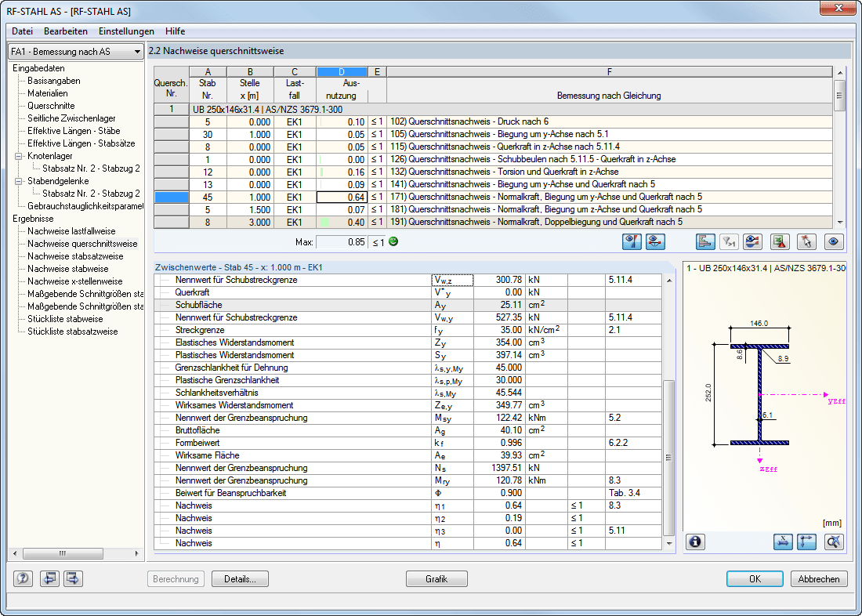Viewport: 862px width, 616px height.
Task: Click the reset zoom magnifier icon
Action: [x=835, y=542]
